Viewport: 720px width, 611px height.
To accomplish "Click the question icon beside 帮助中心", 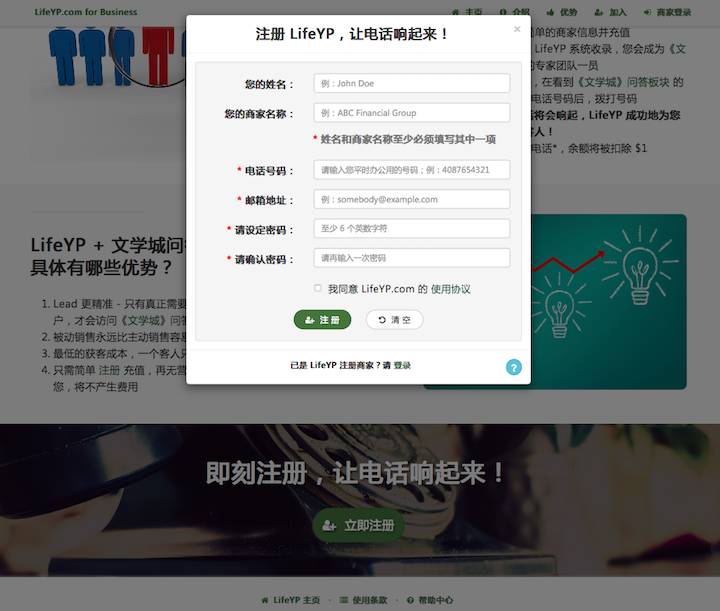I will point(411,600).
